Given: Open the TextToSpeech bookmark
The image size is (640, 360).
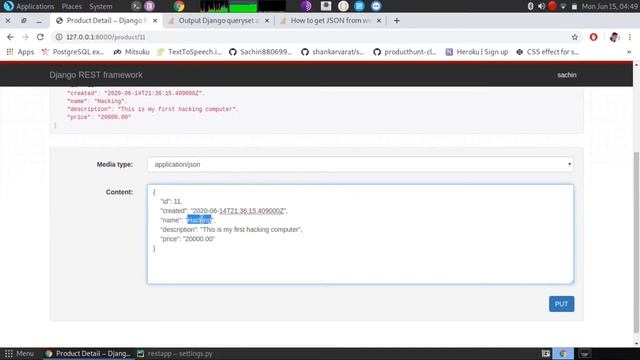Looking at the screenshot, I should coord(189,52).
